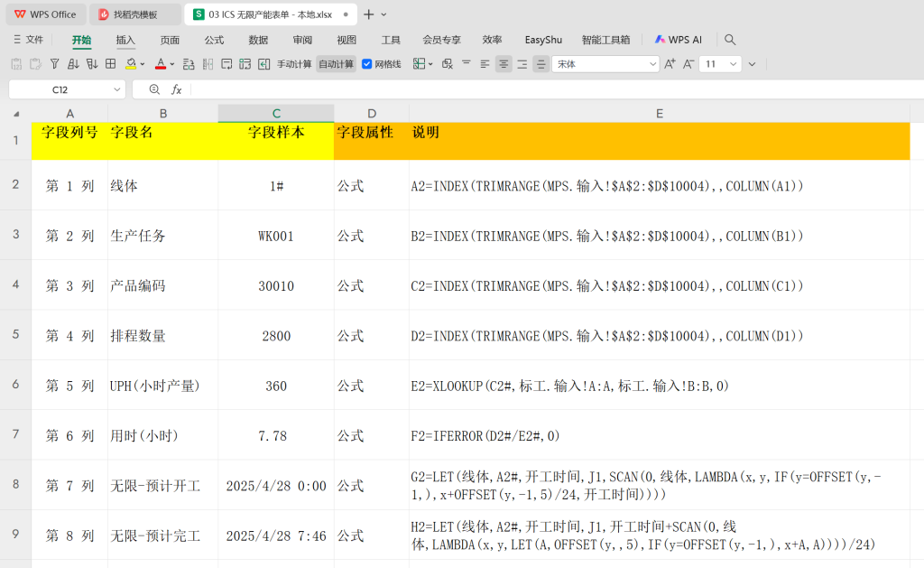Viewport: 924px width, 568px height.
Task: Open the 工具 ribbon tab
Action: click(391, 40)
